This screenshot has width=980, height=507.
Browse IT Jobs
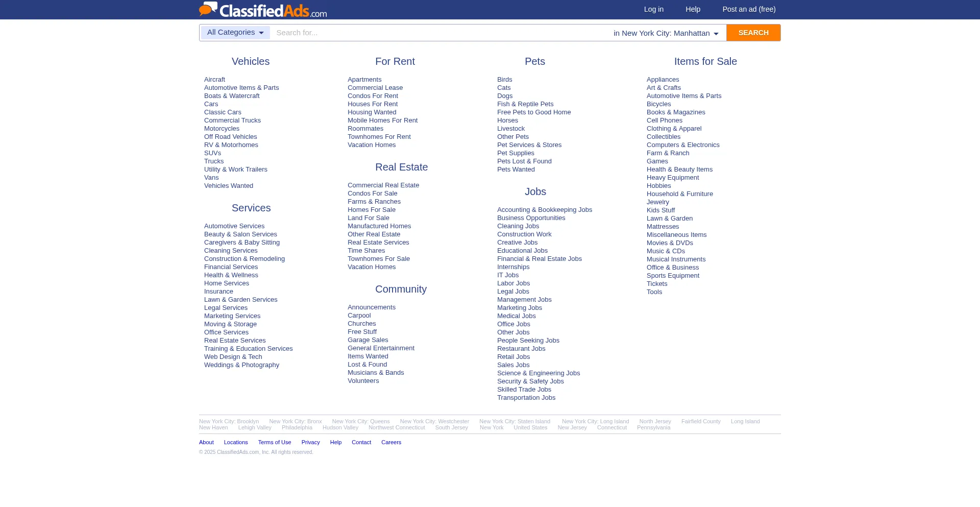tap(508, 275)
